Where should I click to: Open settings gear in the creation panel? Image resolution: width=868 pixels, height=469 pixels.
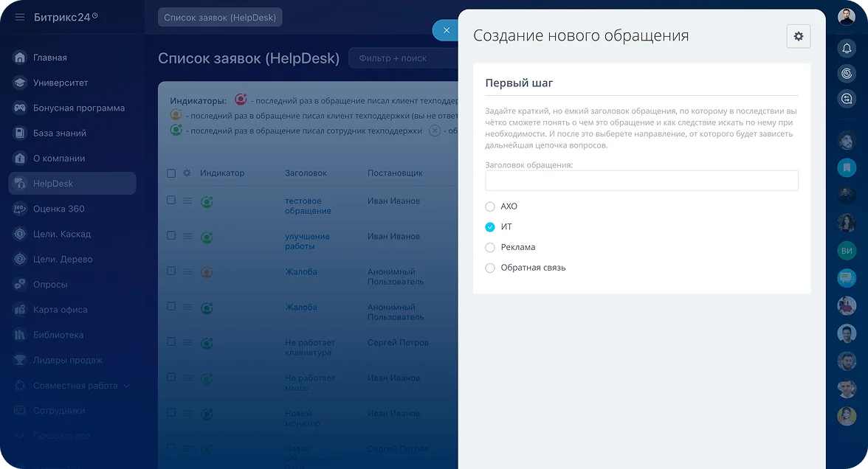tap(799, 36)
